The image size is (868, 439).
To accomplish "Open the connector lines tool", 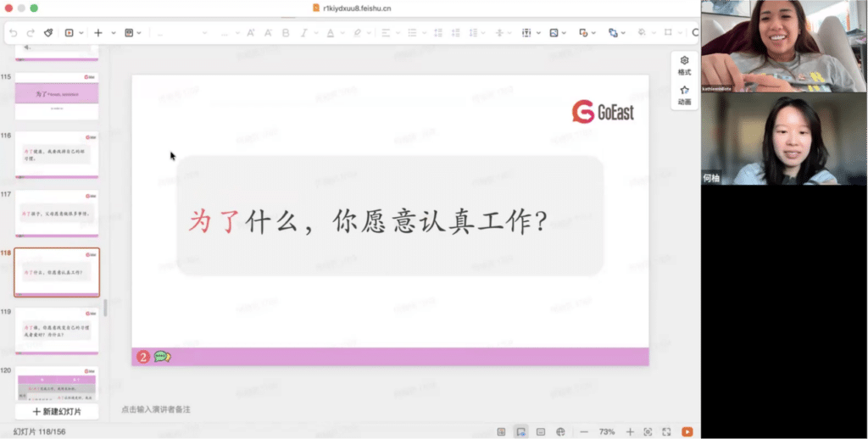I will click(613, 33).
